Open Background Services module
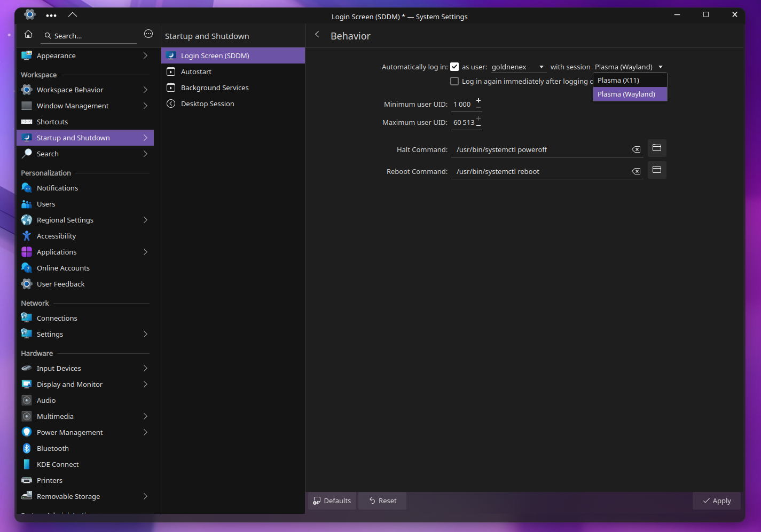761x532 pixels. [233, 88]
